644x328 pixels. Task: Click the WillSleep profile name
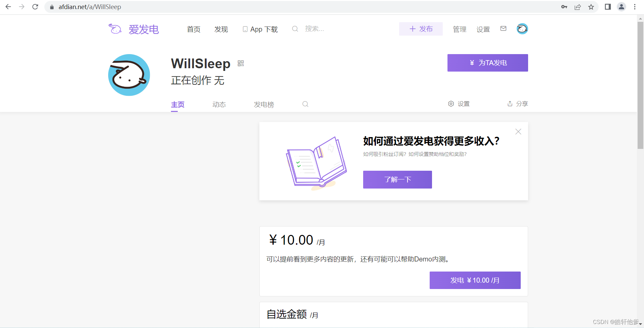201,64
